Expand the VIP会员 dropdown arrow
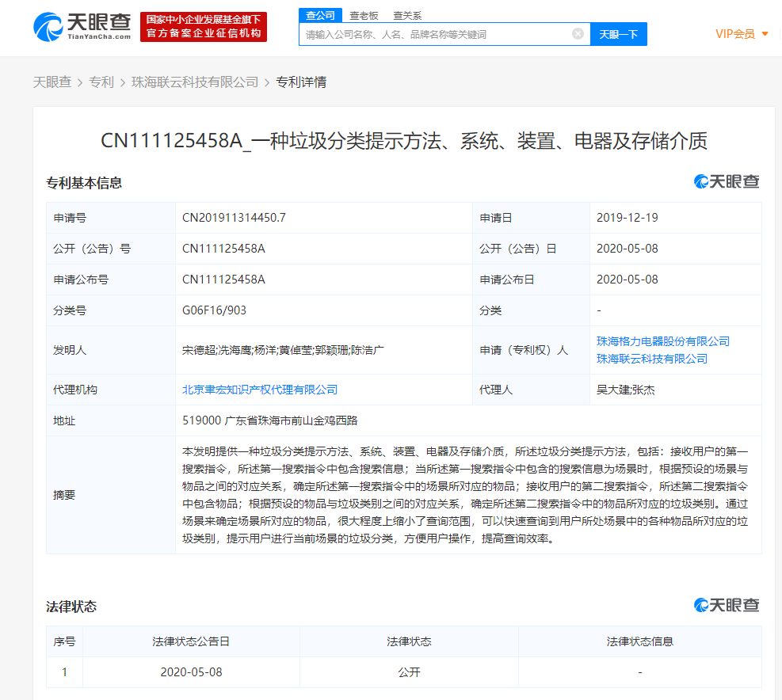The image size is (782, 700). coord(765,34)
